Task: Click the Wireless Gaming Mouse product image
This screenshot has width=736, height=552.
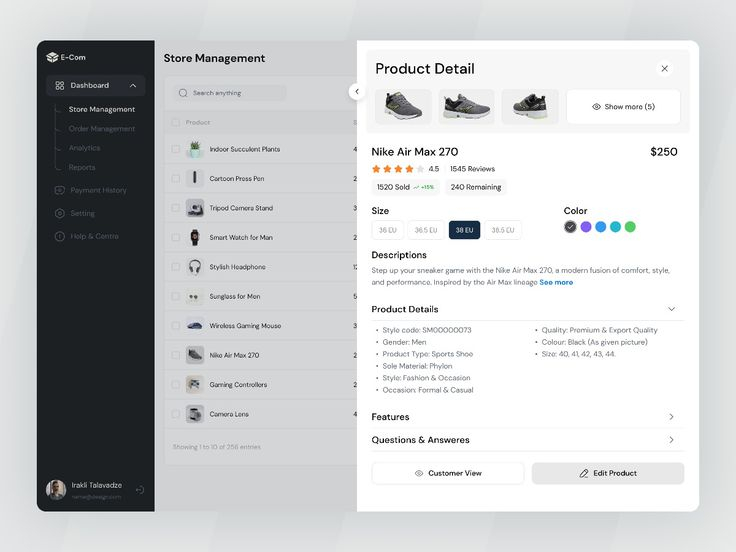Action: 195,326
